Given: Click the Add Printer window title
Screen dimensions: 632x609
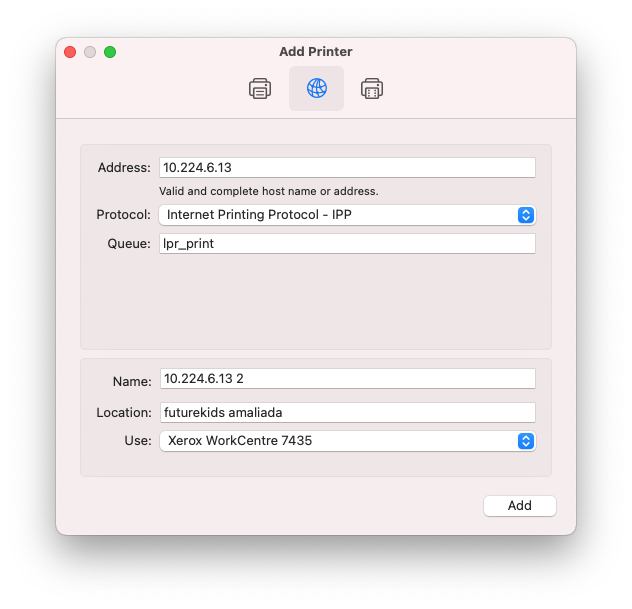Looking at the screenshot, I should (316, 52).
